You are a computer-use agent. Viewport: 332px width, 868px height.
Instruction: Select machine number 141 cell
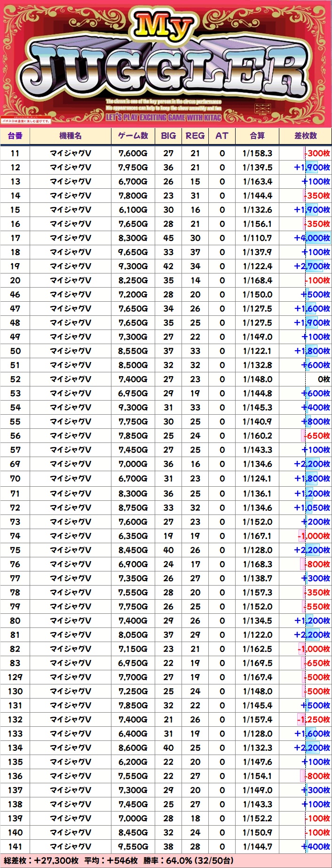15,846
